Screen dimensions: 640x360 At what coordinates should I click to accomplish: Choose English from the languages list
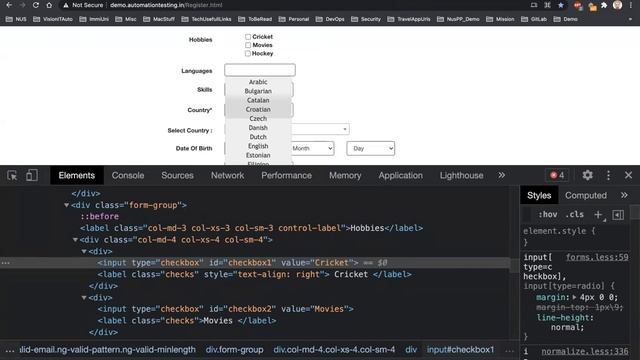pyautogui.click(x=258, y=146)
